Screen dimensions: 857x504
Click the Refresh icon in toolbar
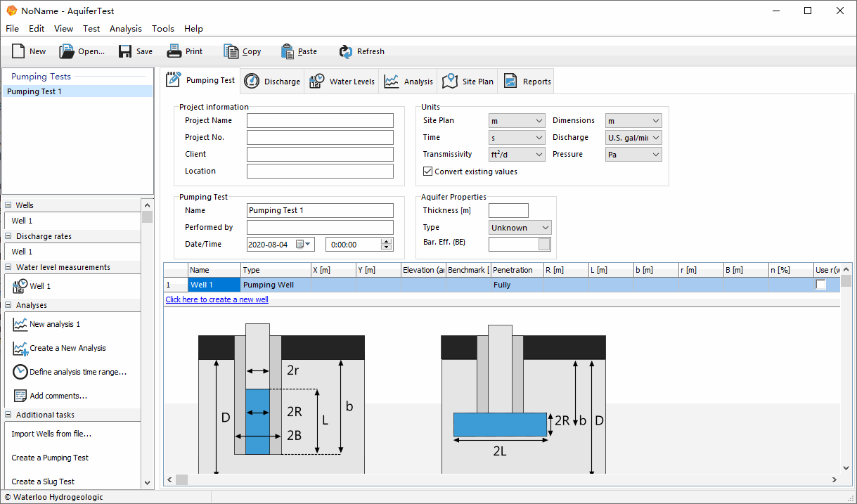pyautogui.click(x=345, y=51)
